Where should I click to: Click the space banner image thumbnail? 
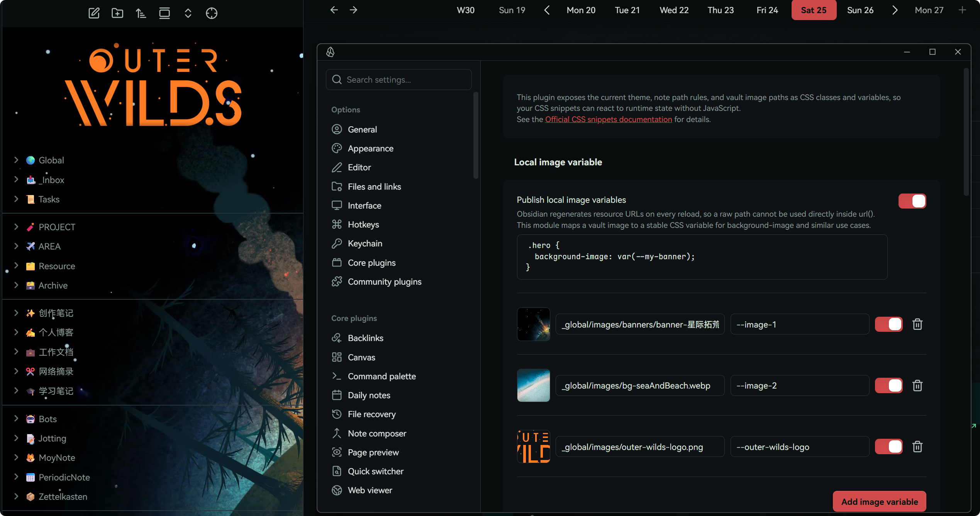tap(534, 324)
